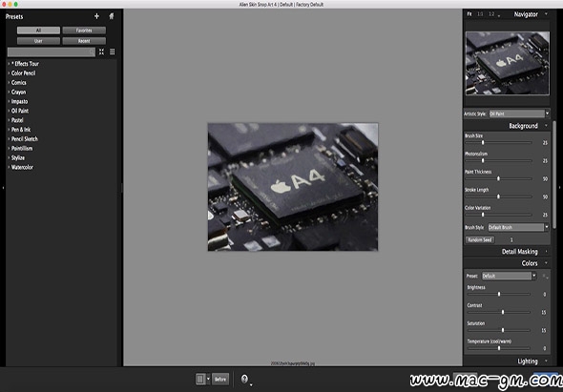This screenshot has height=392, width=563.
Task: Open the help question mark icon
Action: [245, 379]
